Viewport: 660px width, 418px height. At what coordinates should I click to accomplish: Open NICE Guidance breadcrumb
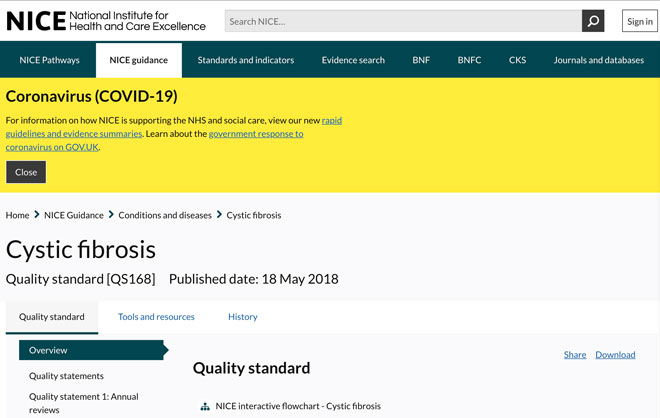[x=74, y=215]
